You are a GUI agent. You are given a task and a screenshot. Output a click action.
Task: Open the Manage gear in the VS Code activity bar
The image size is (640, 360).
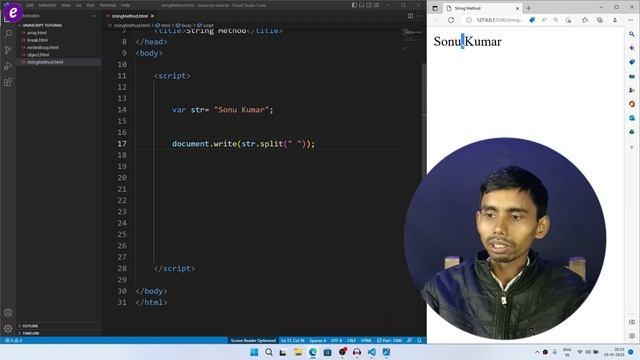[x=8, y=328]
